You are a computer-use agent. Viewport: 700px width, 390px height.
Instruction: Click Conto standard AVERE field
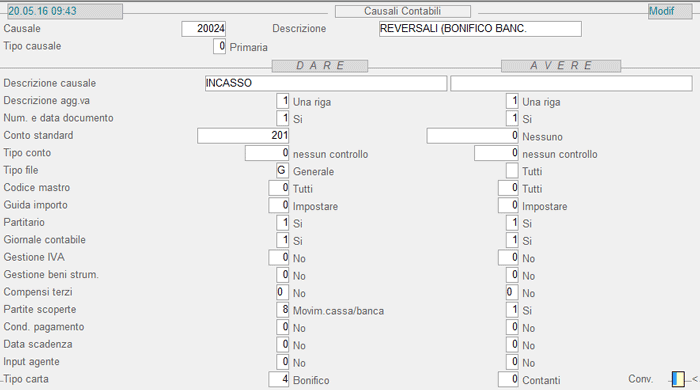[473, 135]
